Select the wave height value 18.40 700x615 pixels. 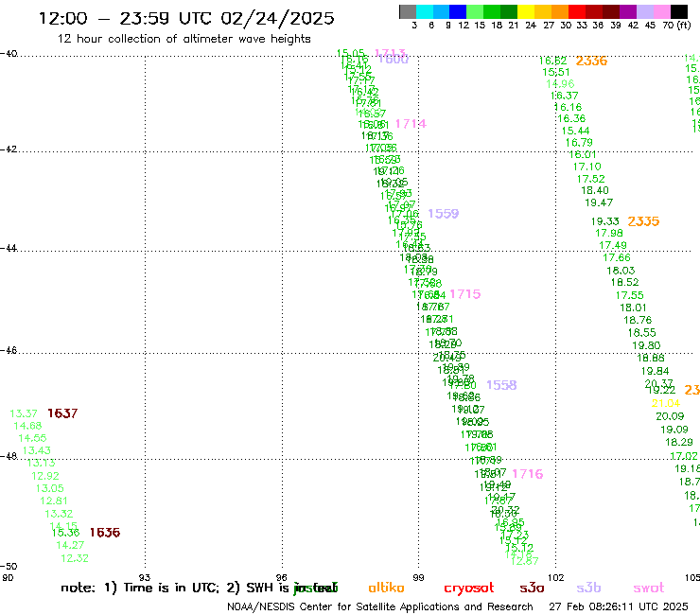click(x=595, y=190)
